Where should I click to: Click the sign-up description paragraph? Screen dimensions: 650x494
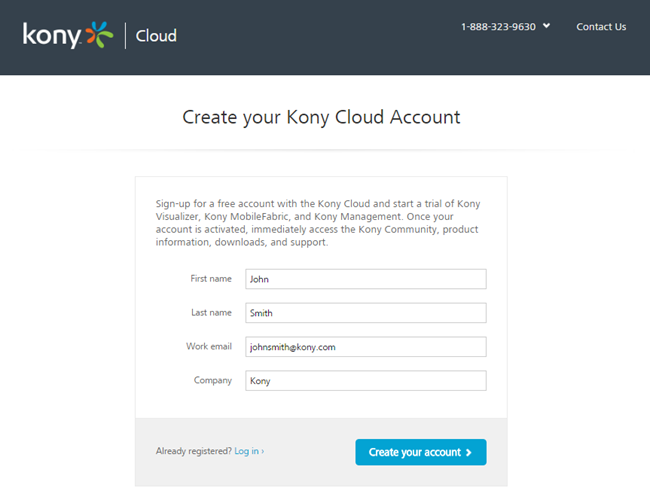click(x=320, y=223)
